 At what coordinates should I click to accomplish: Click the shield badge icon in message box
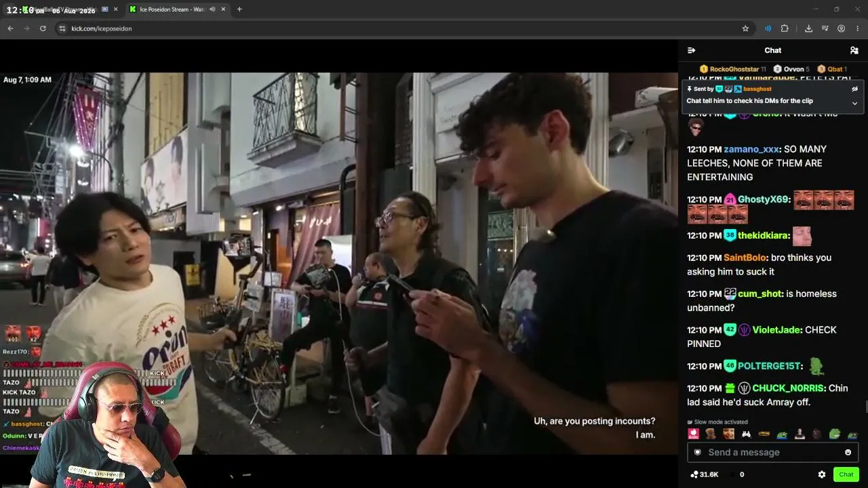[697, 452]
